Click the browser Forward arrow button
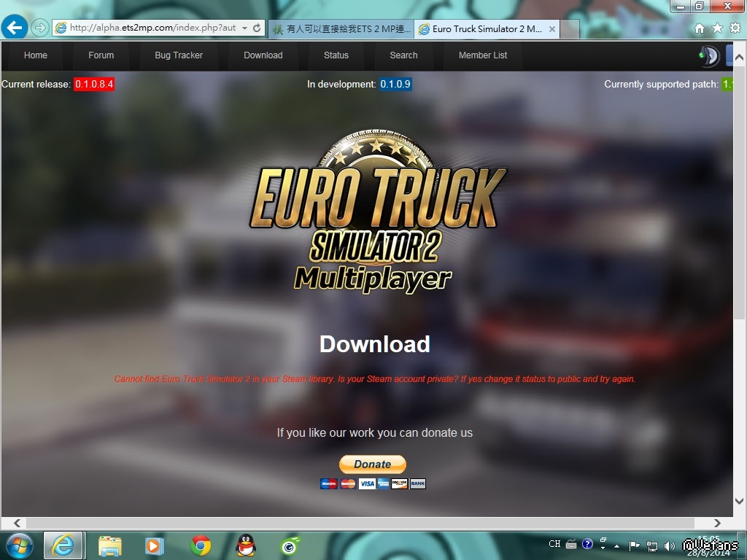This screenshot has height=560, width=747. pos(40,28)
